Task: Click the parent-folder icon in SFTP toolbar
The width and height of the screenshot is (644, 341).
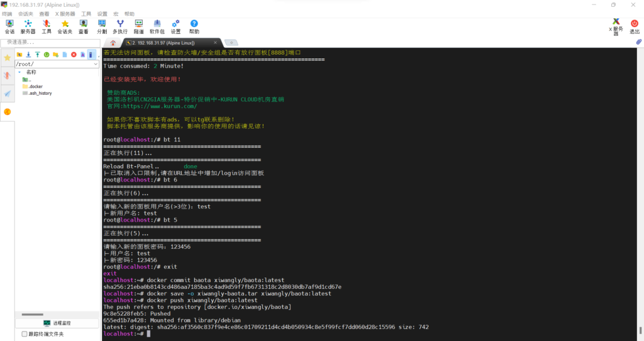Action: pos(19,55)
